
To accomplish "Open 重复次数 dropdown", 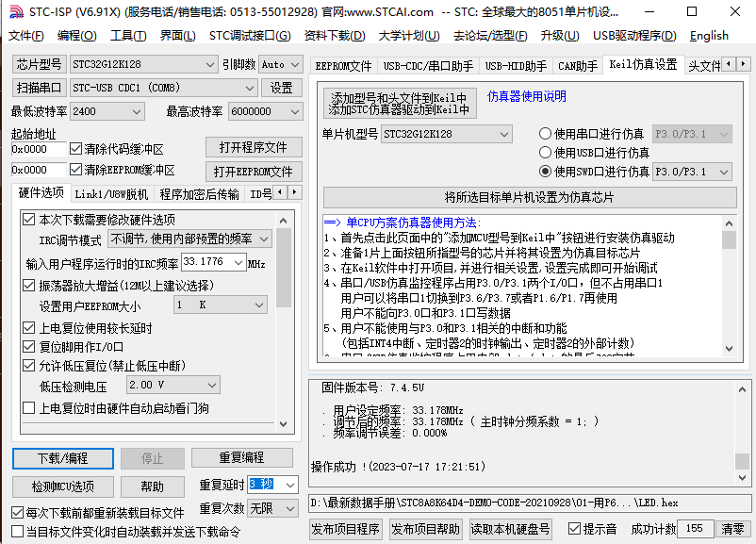I will 272,508.
